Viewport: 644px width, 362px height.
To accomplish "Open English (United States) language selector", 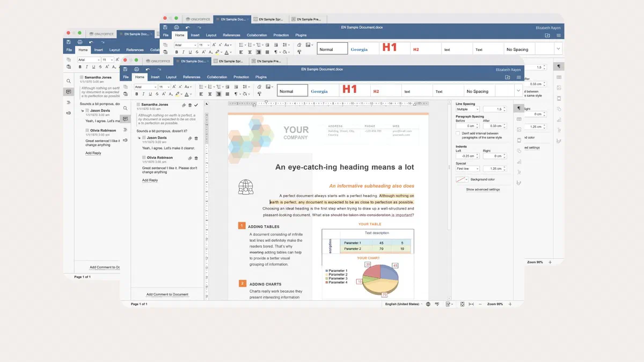I will point(404,304).
